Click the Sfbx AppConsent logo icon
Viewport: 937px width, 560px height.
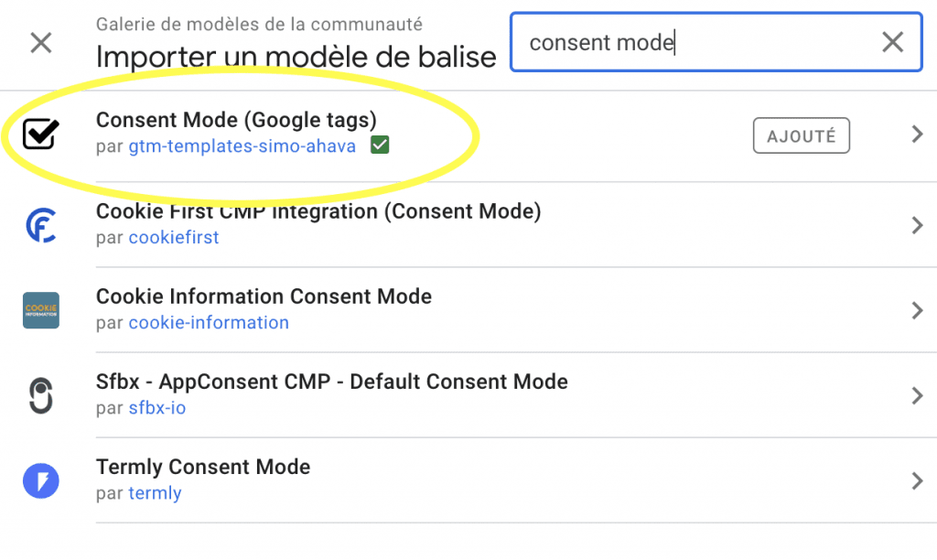click(40, 395)
